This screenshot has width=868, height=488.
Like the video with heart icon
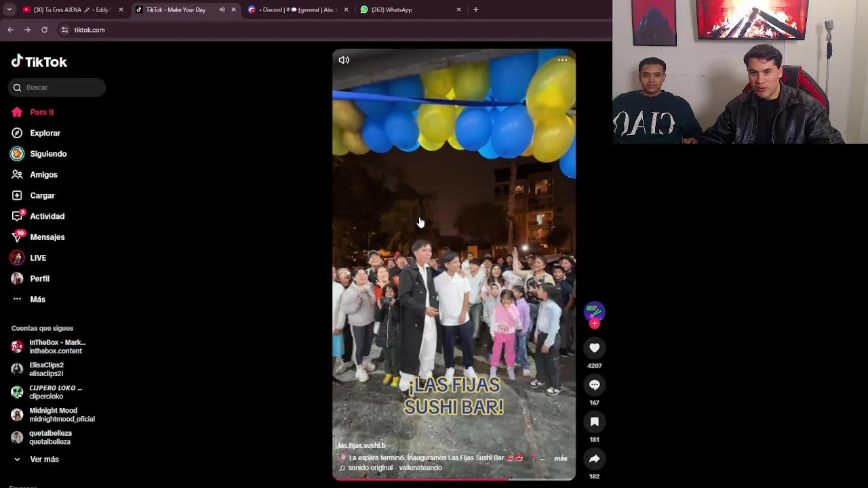coord(594,348)
